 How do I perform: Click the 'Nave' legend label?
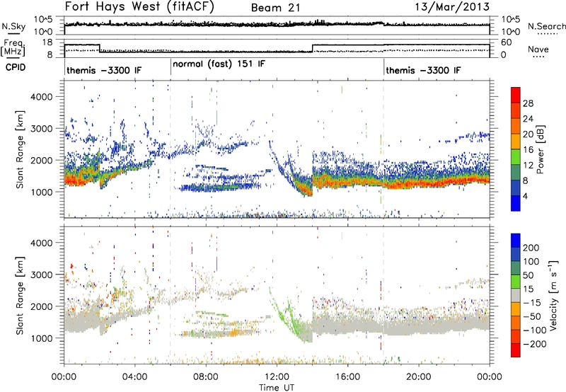point(538,49)
